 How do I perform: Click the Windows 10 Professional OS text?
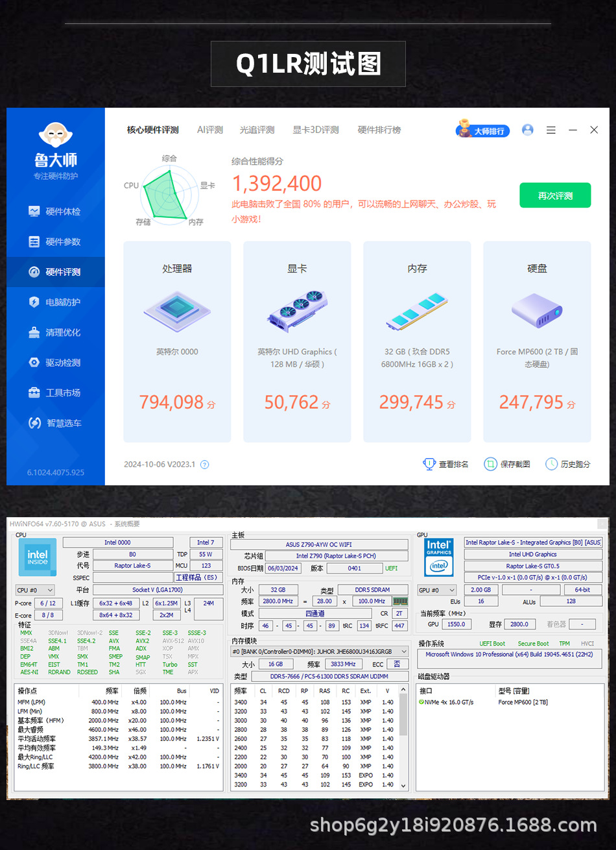509,654
